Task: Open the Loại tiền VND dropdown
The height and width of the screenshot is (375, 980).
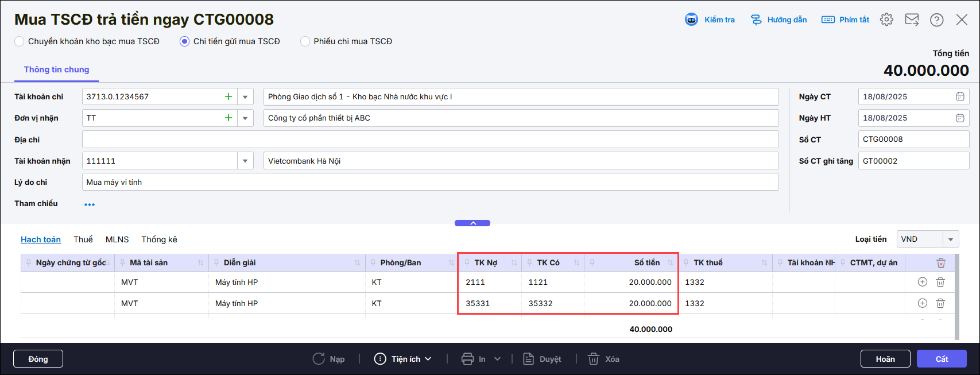Action: click(x=951, y=239)
